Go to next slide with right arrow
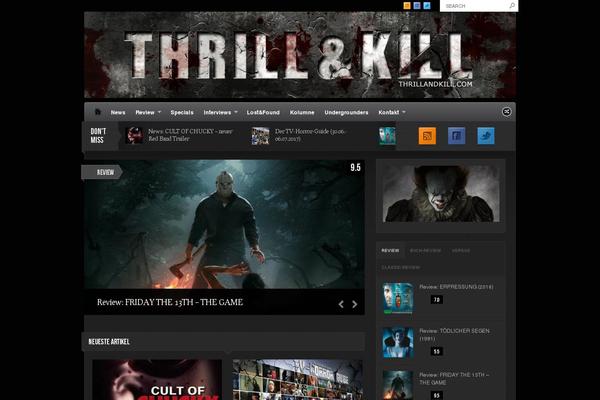 pyautogui.click(x=355, y=304)
